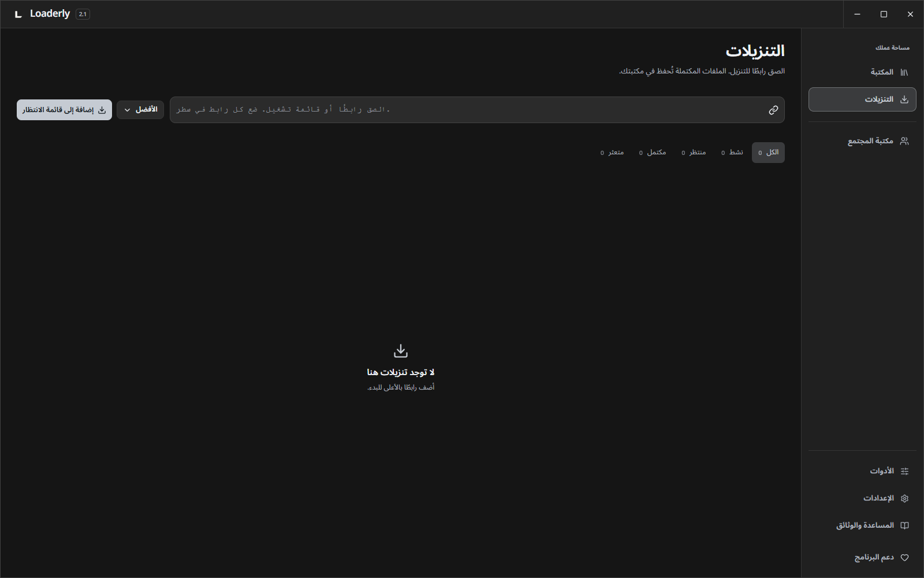Screen dimensions: 924x578
Task: Click the التنزيلات page heading
Action: click(x=755, y=51)
